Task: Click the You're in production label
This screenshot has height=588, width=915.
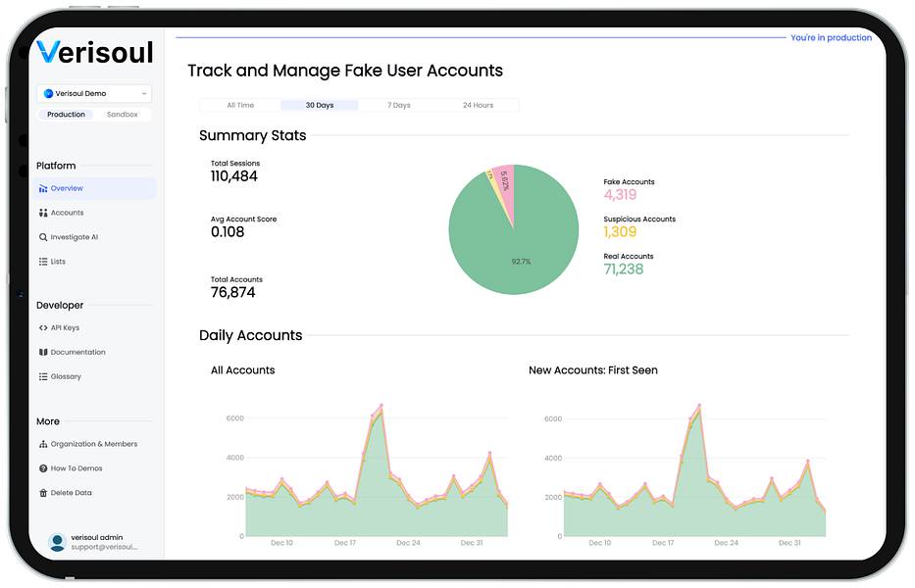Action: (831, 38)
